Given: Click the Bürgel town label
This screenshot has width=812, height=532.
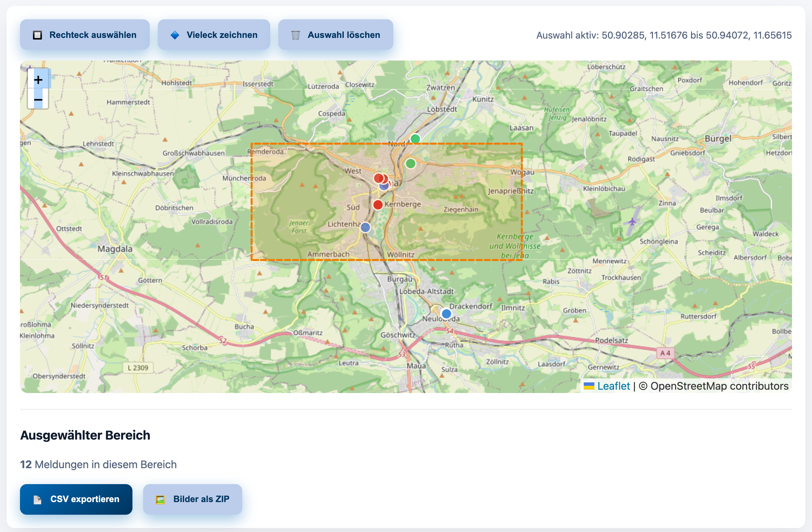Looking at the screenshot, I should coord(718,139).
